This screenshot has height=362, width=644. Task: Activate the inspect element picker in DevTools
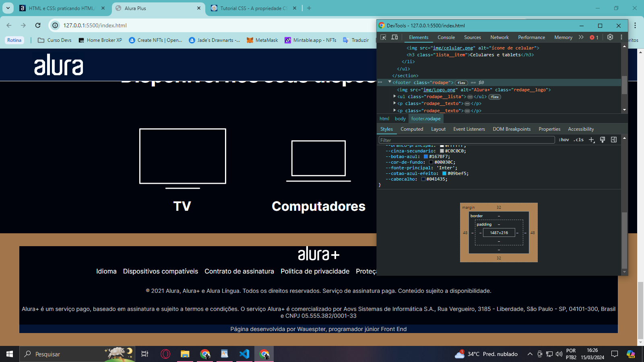[383, 37]
